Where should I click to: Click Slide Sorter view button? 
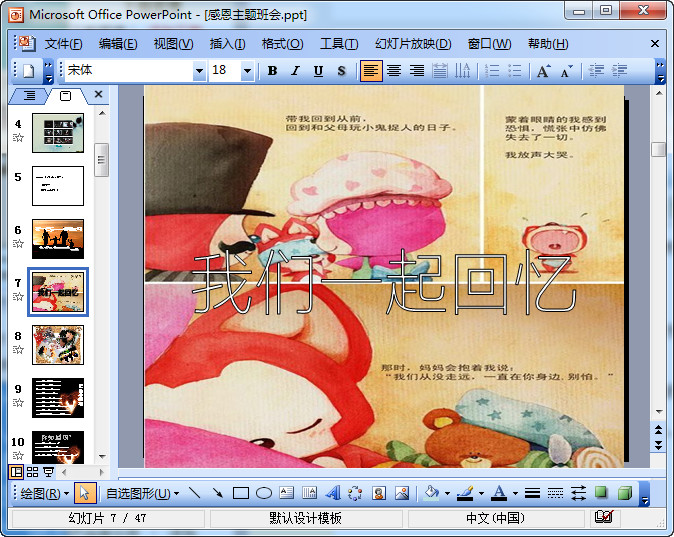pyautogui.click(x=32, y=472)
